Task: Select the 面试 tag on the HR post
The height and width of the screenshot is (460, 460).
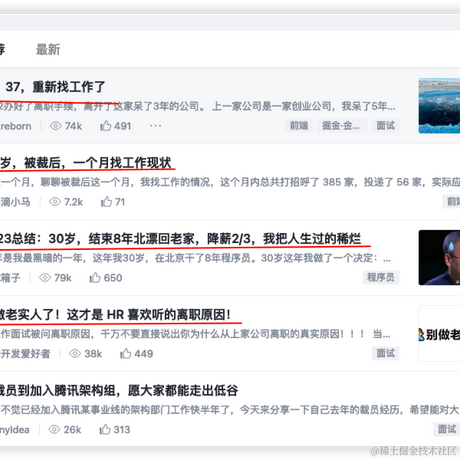Action: [x=386, y=353]
